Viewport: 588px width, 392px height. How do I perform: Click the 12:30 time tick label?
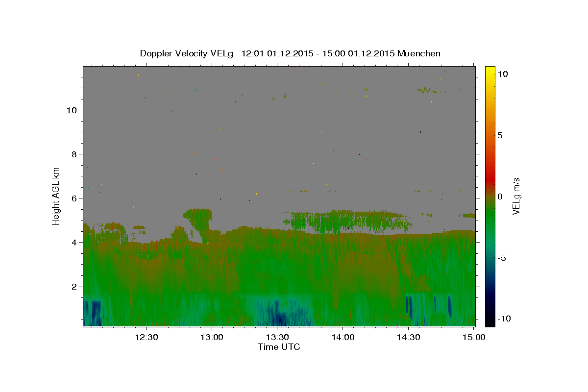click(146, 337)
